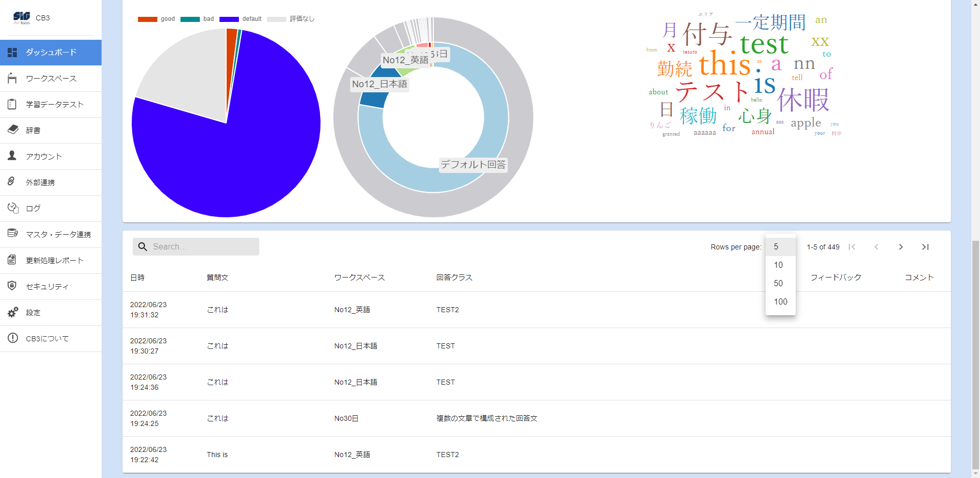Open 更新処理レポート page

tap(55, 260)
